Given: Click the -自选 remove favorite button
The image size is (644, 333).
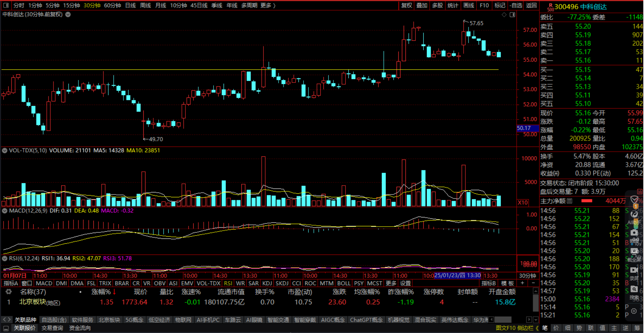Looking at the screenshot, I should (x=516, y=5).
